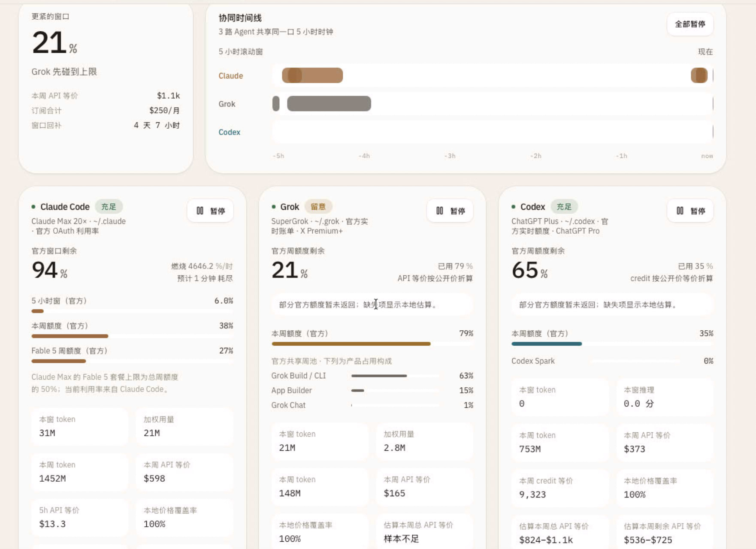Select the Claude row label in timeline

tap(231, 76)
